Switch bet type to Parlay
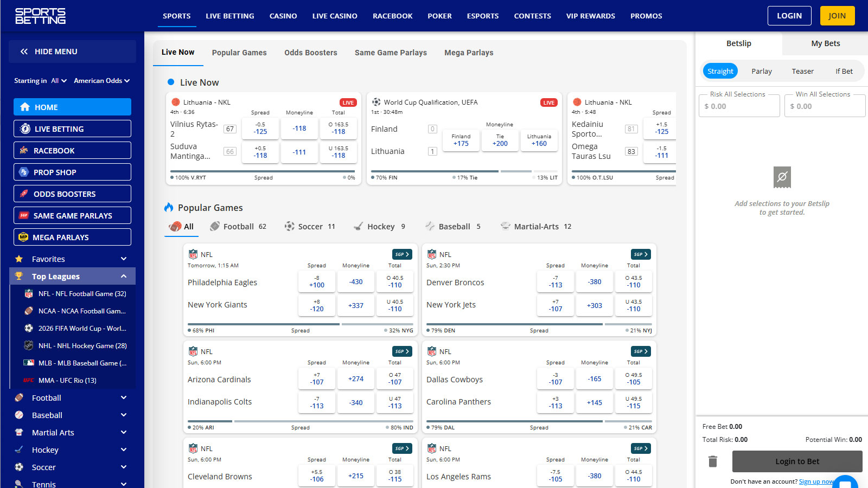The height and width of the screenshot is (488, 868). [x=761, y=71]
